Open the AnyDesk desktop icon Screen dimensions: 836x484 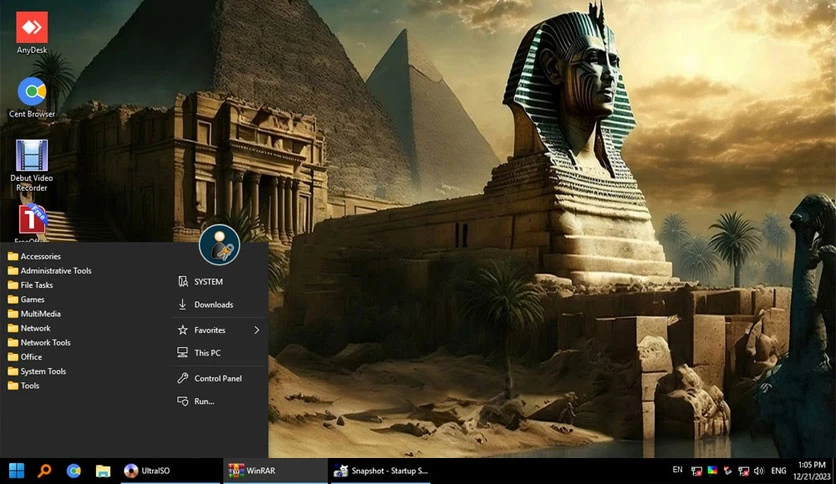[32, 28]
